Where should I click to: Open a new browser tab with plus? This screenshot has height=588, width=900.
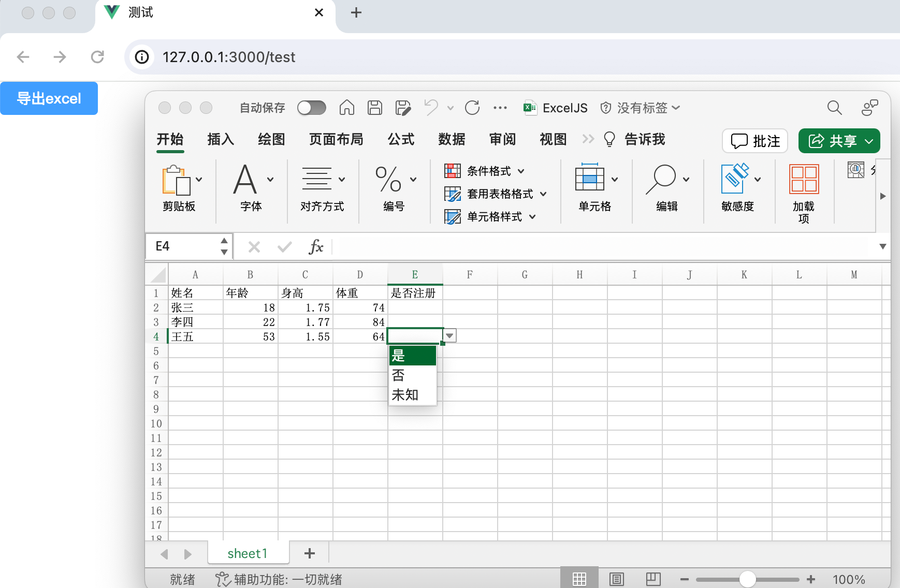point(356,12)
